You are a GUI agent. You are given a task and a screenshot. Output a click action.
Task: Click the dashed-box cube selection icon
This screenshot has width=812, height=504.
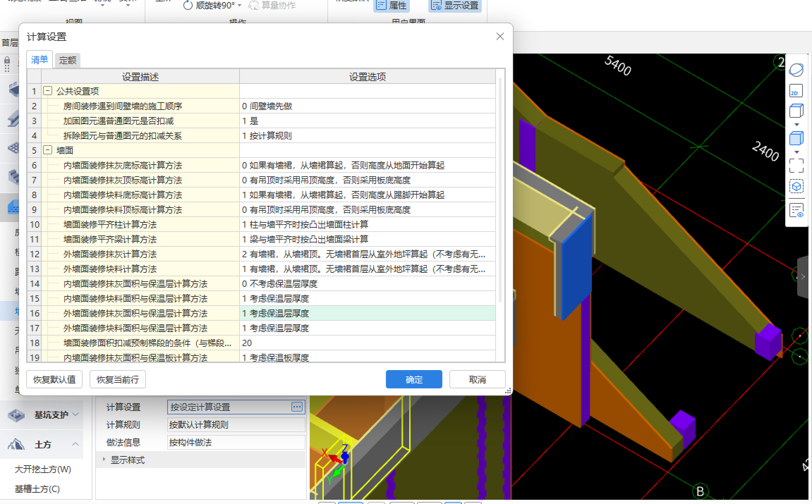796,186
